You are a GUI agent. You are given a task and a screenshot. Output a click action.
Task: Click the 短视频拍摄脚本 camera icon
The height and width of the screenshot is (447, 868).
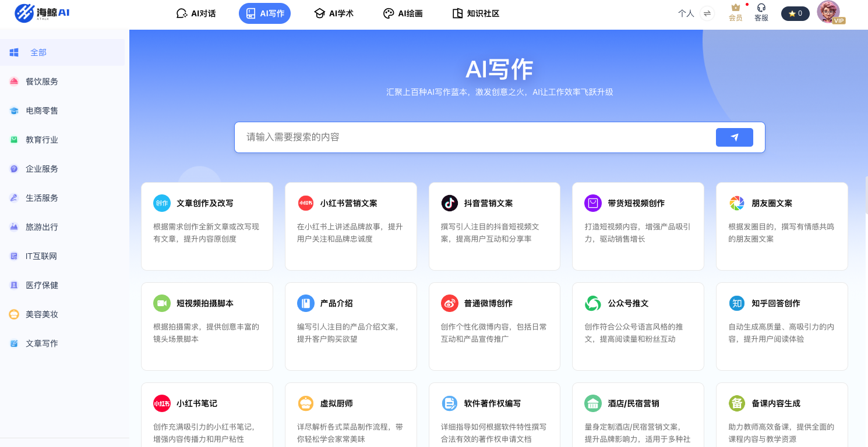pos(162,303)
